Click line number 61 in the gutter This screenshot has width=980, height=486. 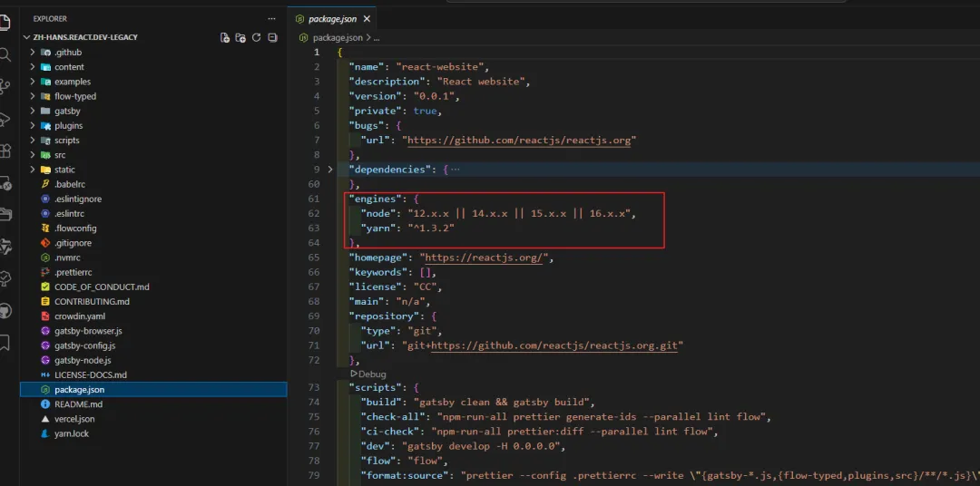314,199
